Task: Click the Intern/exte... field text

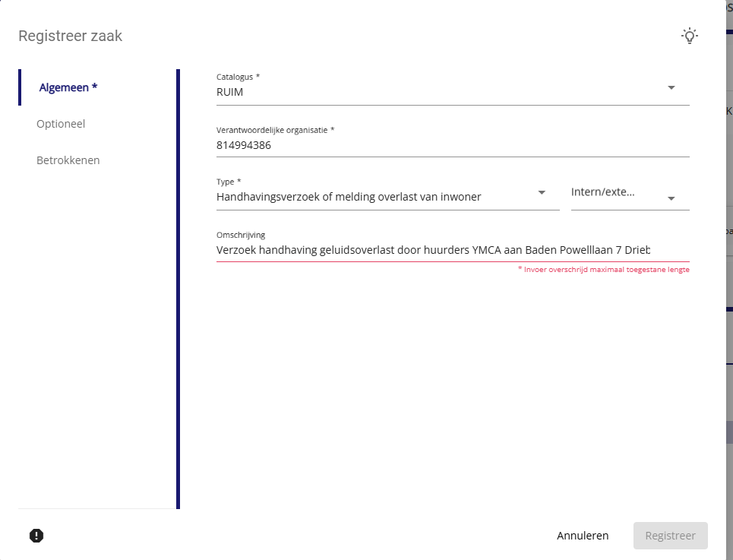Action: [x=603, y=193]
